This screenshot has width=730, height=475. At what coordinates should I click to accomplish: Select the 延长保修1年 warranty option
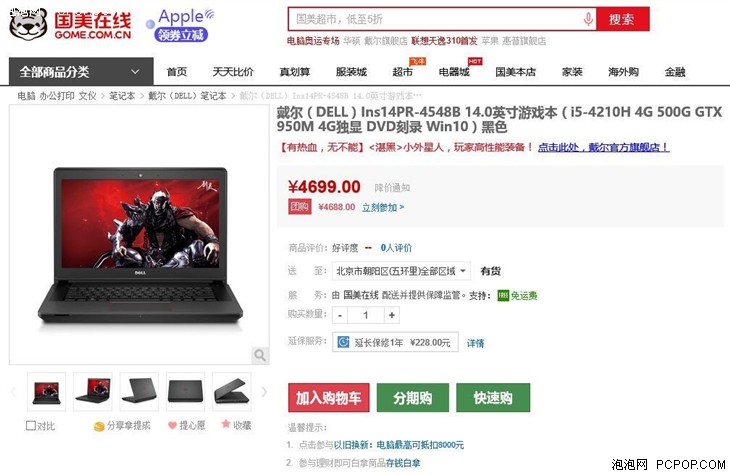(x=395, y=342)
